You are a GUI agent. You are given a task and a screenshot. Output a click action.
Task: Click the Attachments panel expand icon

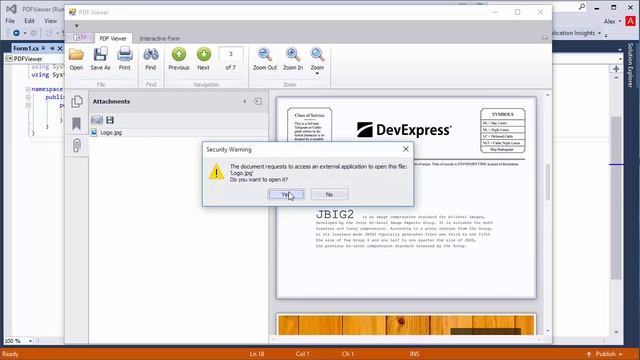click(x=258, y=101)
